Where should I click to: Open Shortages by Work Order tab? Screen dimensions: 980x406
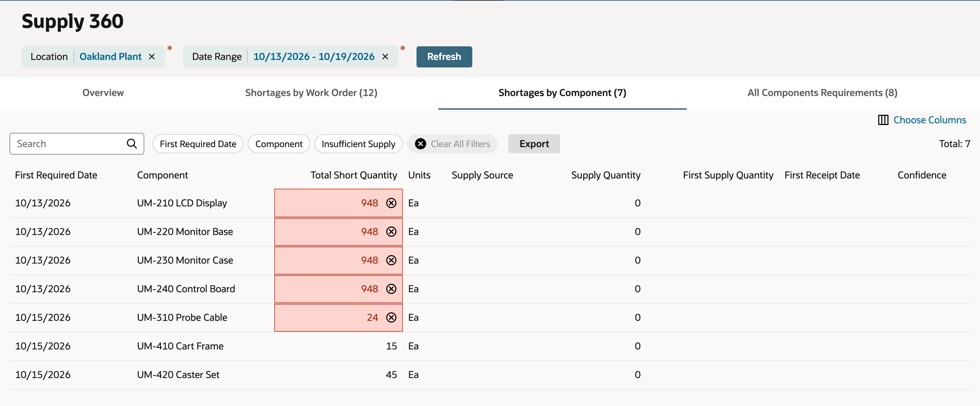(311, 93)
